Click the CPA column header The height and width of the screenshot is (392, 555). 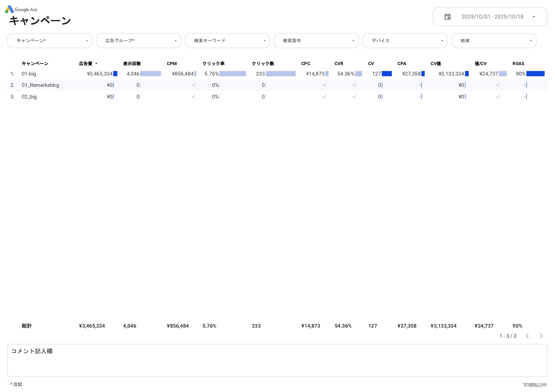tap(402, 64)
